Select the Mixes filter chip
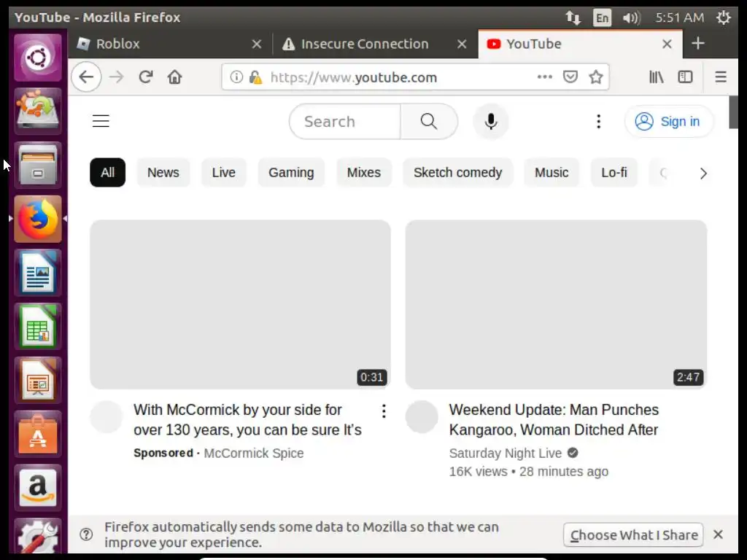Screen dimensions: 747x560 coord(363,172)
